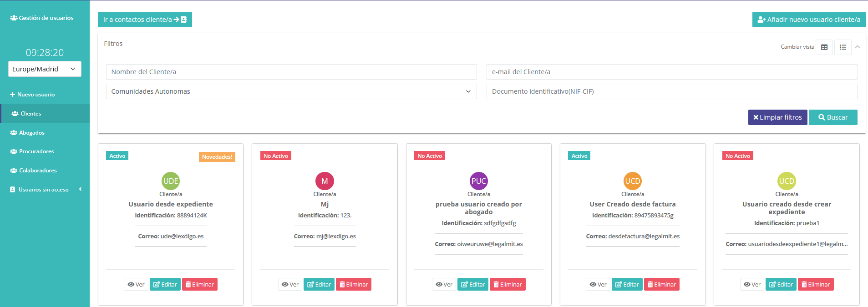View the Mj client details
This screenshot has height=307, width=868.
pyautogui.click(x=290, y=285)
